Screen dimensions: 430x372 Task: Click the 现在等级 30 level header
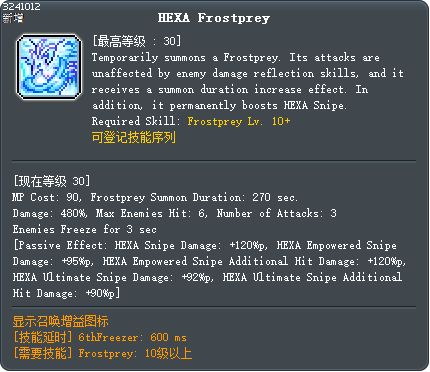click(x=52, y=181)
